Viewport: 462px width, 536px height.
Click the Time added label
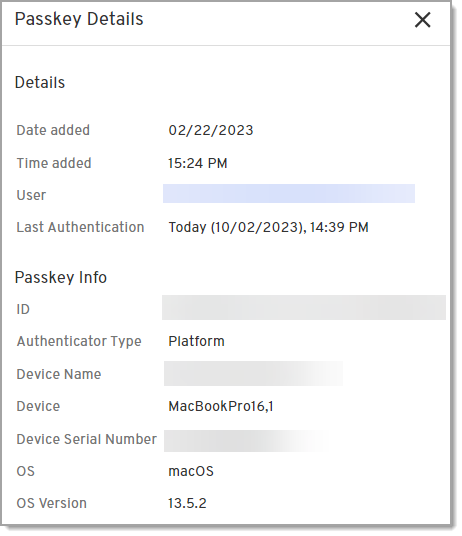click(x=54, y=163)
